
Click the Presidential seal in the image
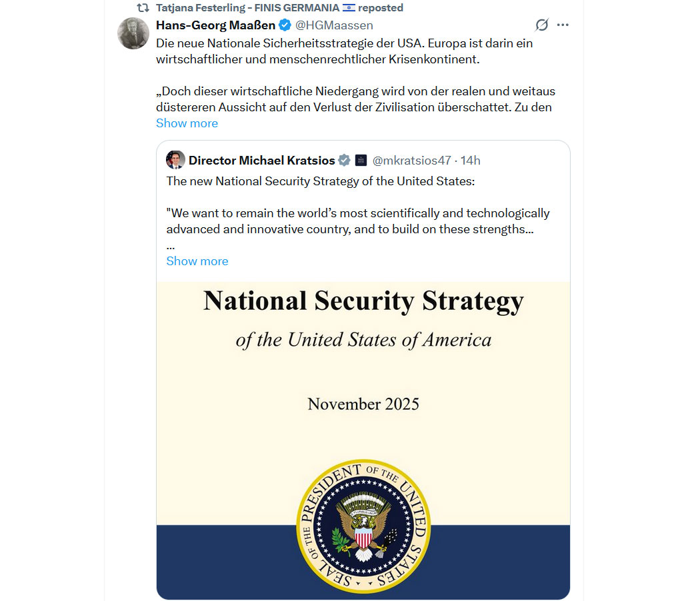363,527
